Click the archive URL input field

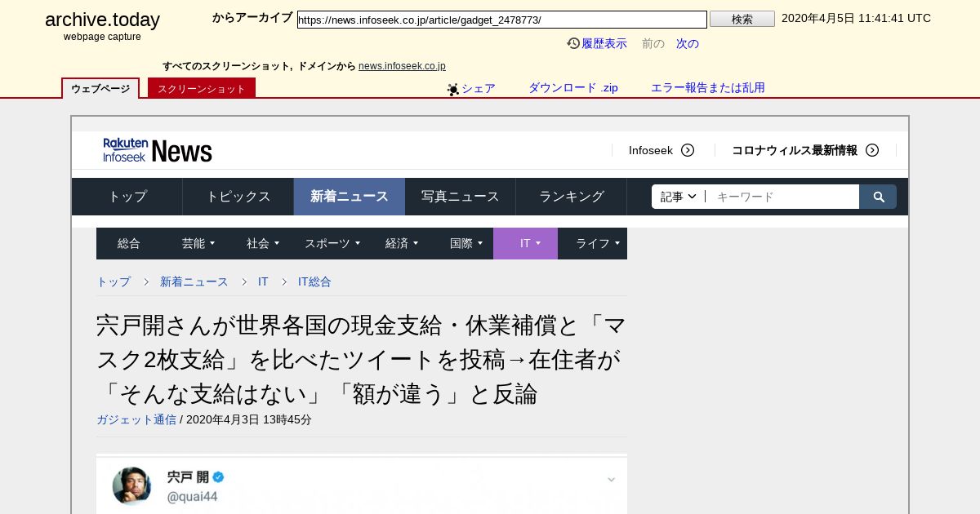(x=502, y=20)
